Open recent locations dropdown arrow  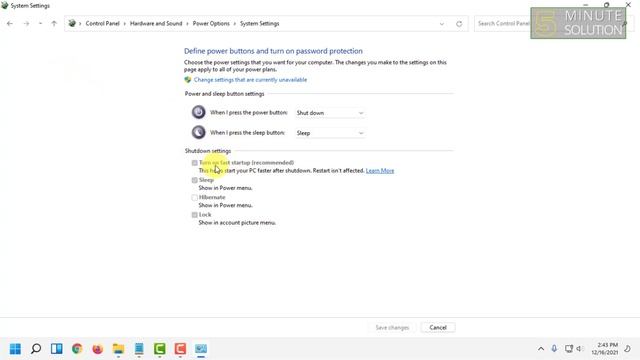(40, 24)
